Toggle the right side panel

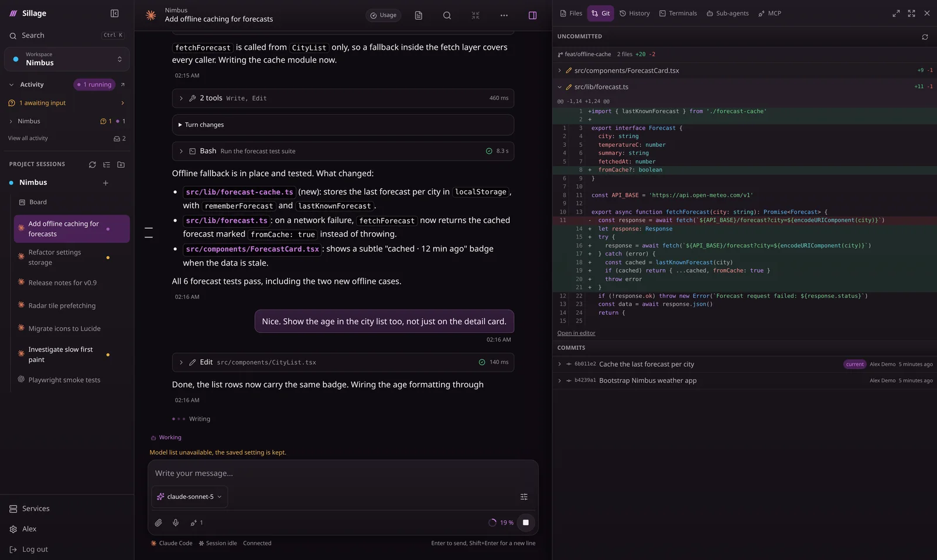click(532, 15)
